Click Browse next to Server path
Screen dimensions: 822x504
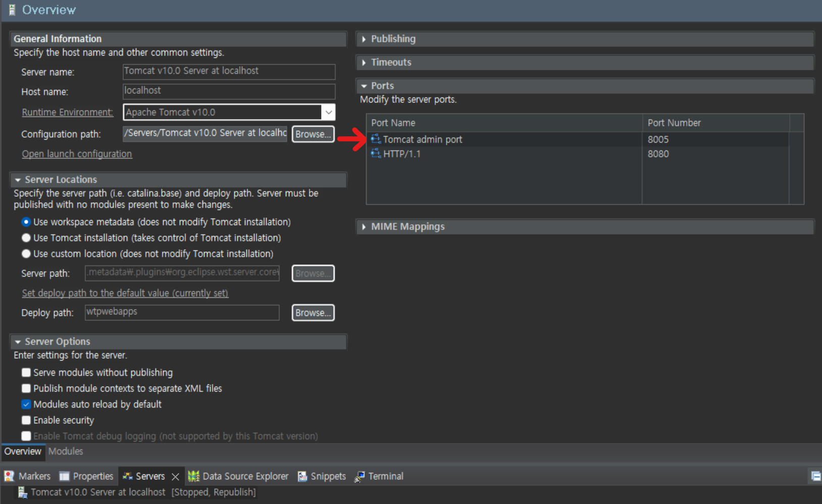(313, 273)
